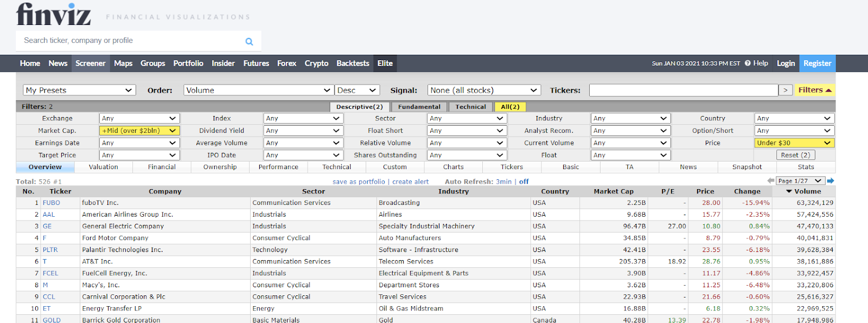Image resolution: width=868 pixels, height=323 pixels.
Task: Click the Help question mark icon
Action: point(748,63)
